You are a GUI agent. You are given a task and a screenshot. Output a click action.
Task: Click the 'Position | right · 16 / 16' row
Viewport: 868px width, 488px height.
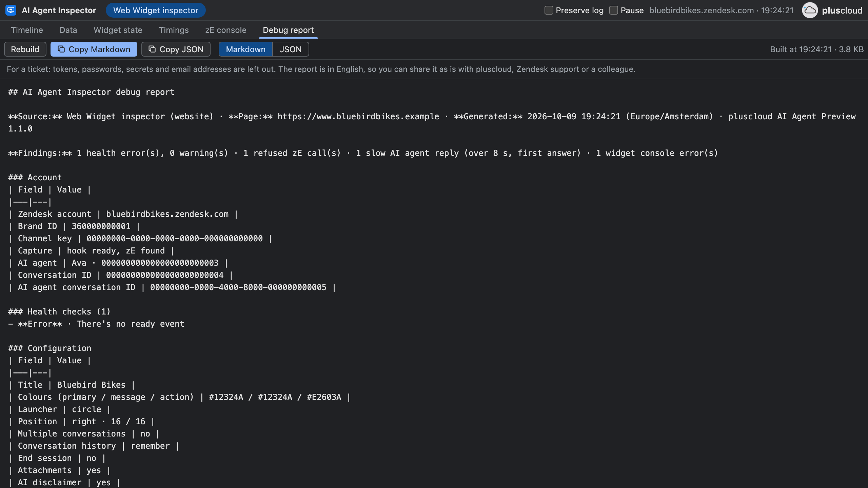[x=82, y=422]
